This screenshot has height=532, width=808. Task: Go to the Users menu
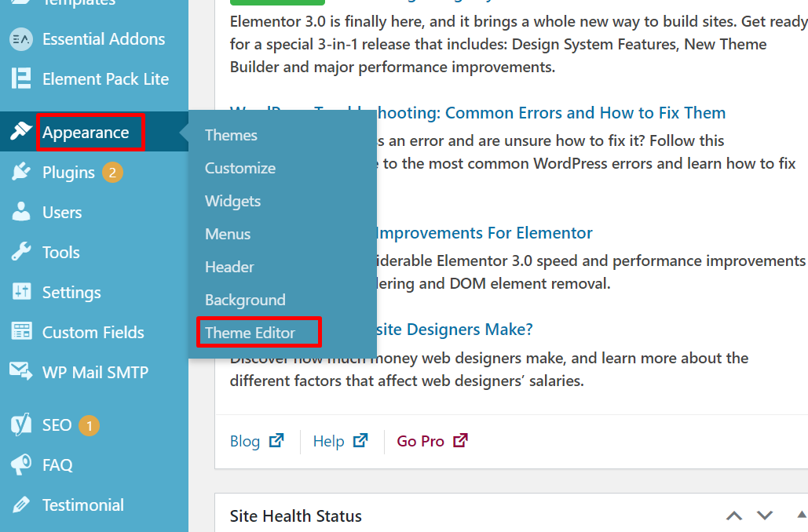click(94, 212)
